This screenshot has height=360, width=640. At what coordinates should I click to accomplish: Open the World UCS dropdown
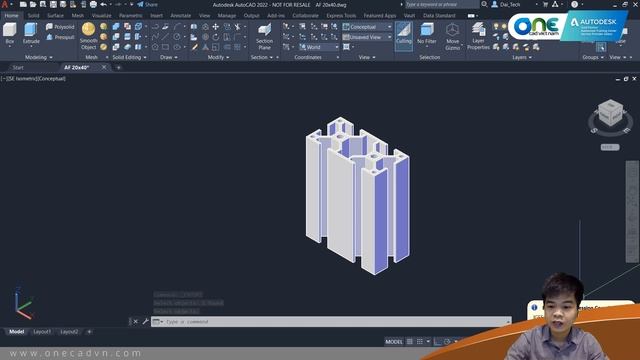pyautogui.click(x=318, y=47)
